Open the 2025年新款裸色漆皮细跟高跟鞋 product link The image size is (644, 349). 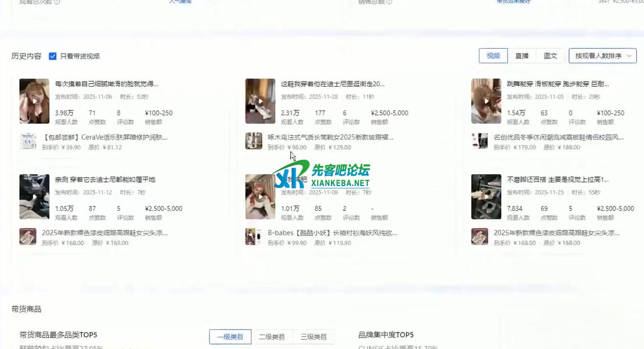tap(104, 233)
